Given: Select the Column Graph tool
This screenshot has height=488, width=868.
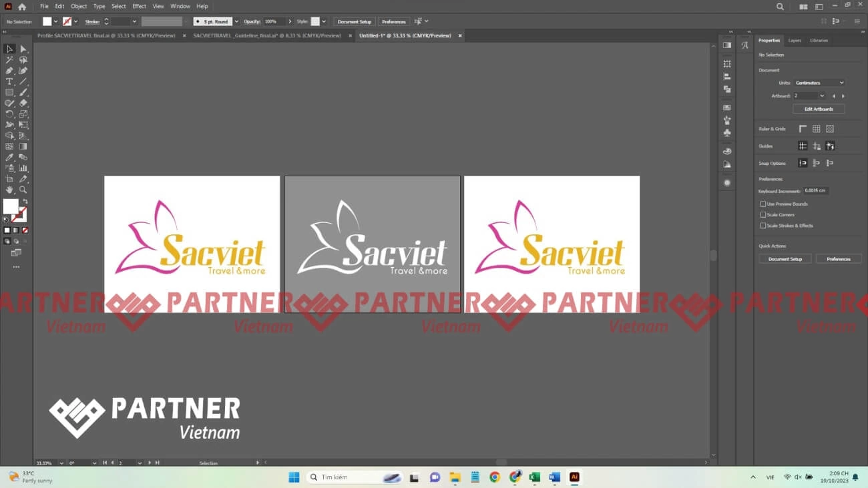Looking at the screenshot, I should 23,168.
